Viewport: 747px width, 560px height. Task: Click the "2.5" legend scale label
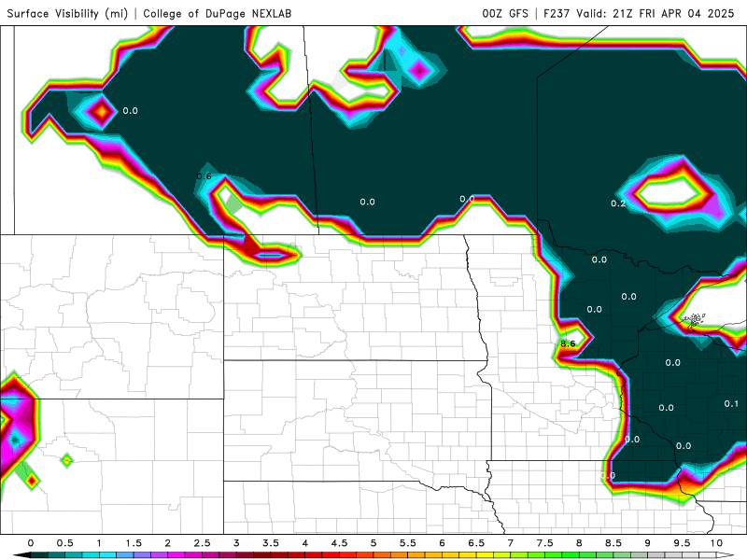[x=202, y=543]
